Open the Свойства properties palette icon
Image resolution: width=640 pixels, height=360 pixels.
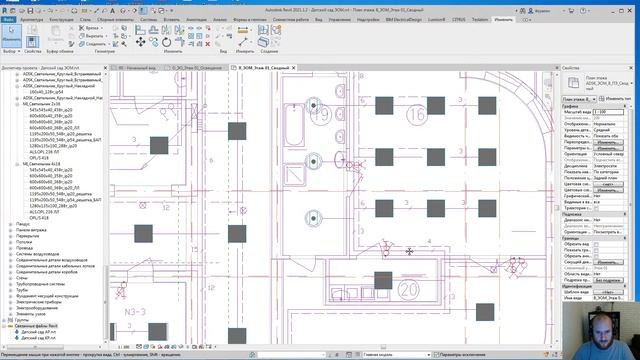[32, 41]
